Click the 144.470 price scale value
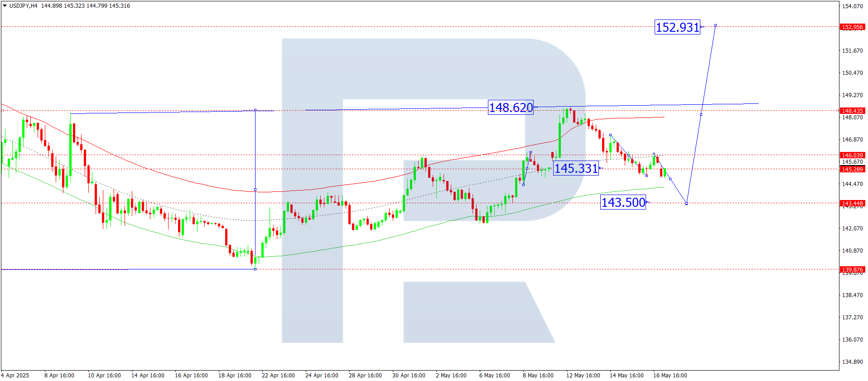This screenshot has width=868, height=381. [852, 184]
